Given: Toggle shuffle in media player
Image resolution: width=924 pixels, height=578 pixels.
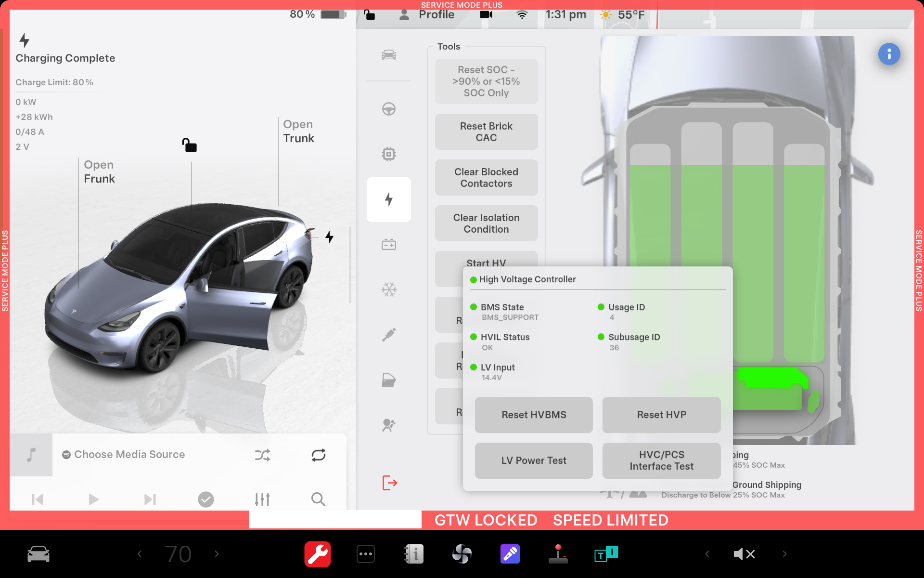Looking at the screenshot, I should 262,455.
